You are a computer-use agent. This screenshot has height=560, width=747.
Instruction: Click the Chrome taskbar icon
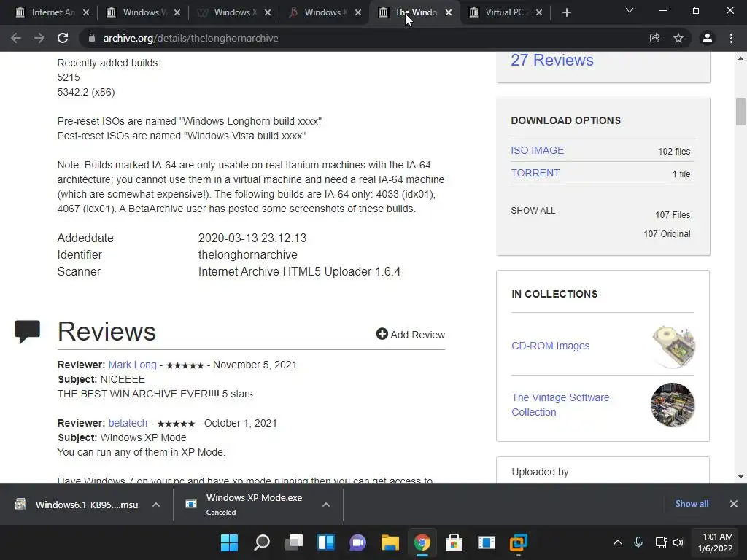[422, 542]
